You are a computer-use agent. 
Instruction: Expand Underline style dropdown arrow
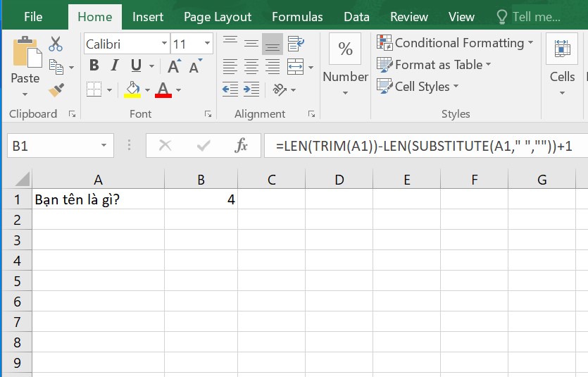pos(151,66)
